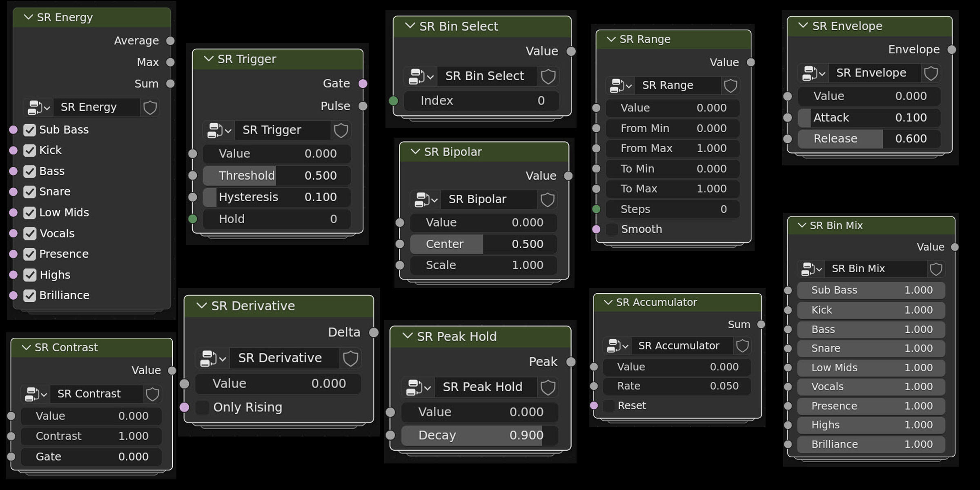980x490 pixels.
Task: Enable Smooth checkbox in SR Range
Action: 611,229
